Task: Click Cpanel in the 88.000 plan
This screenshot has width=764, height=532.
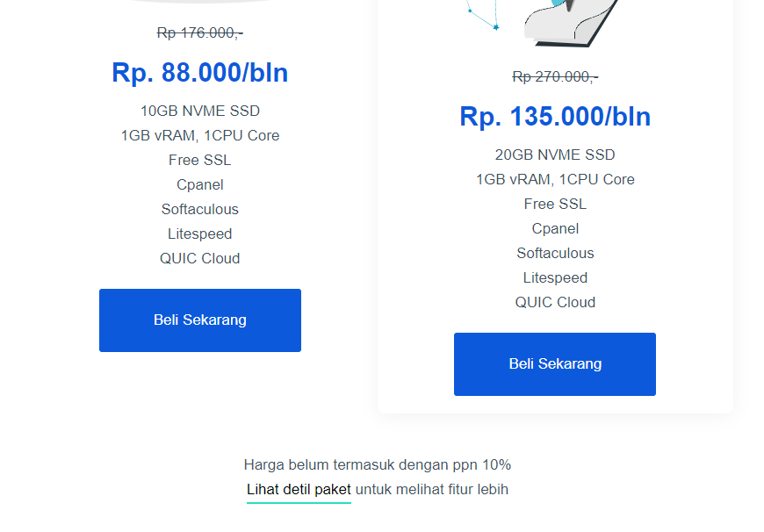Action: 200,185
